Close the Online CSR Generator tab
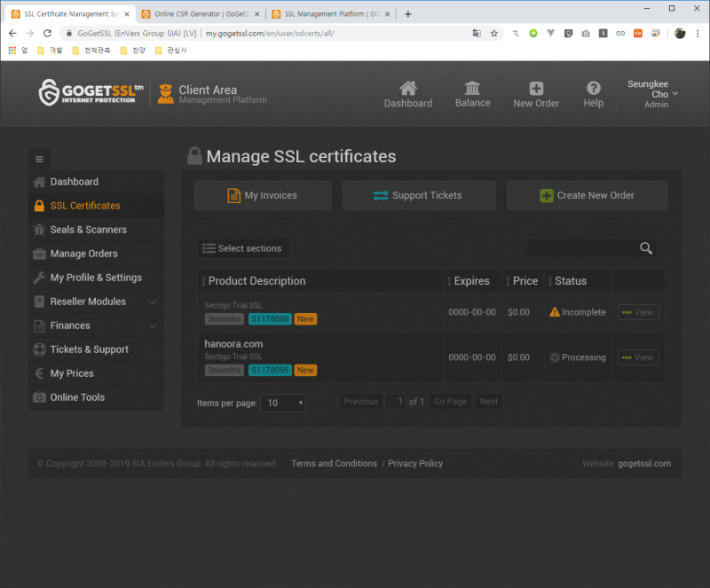The image size is (710, 588). coord(256,14)
